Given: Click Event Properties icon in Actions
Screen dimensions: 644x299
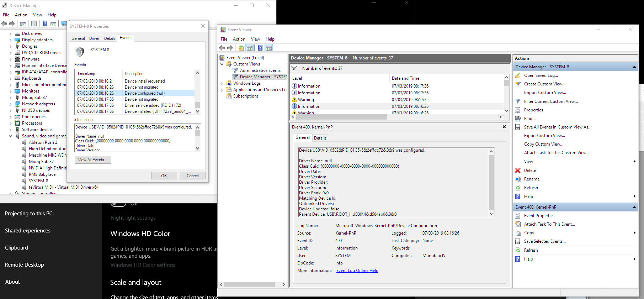Looking at the screenshot, I should (518, 216).
